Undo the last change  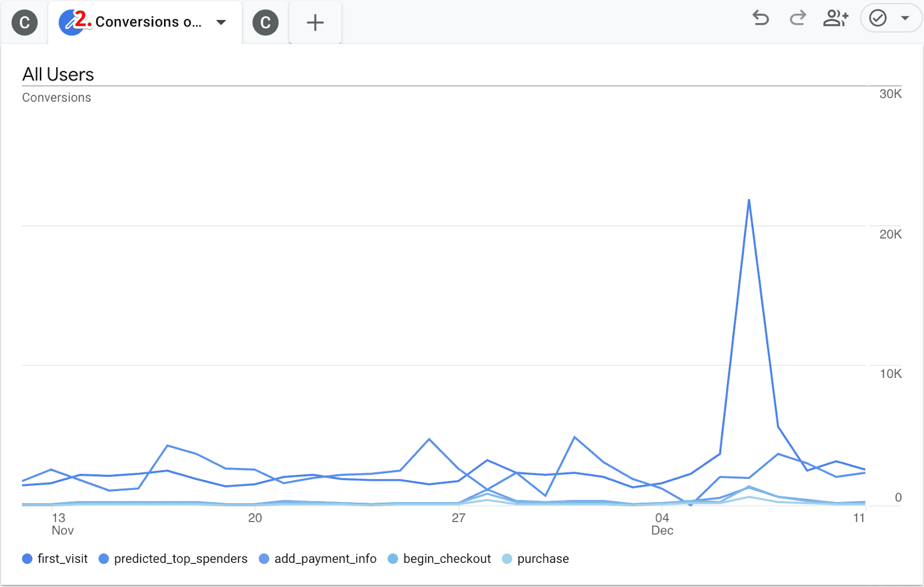click(x=761, y=18)
